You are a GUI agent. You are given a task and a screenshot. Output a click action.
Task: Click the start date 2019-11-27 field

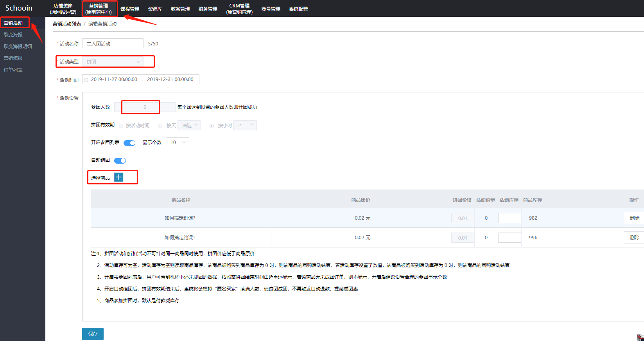(114, 79)
